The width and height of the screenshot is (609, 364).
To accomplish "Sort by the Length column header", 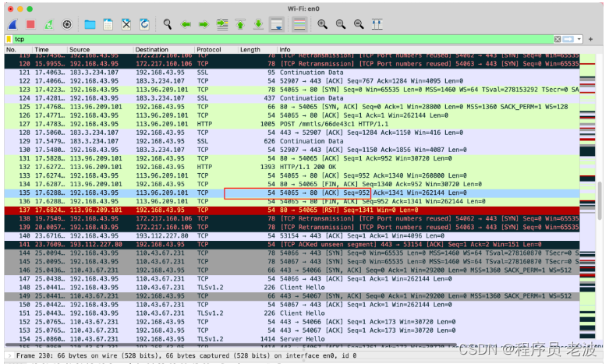I will 257,50.
